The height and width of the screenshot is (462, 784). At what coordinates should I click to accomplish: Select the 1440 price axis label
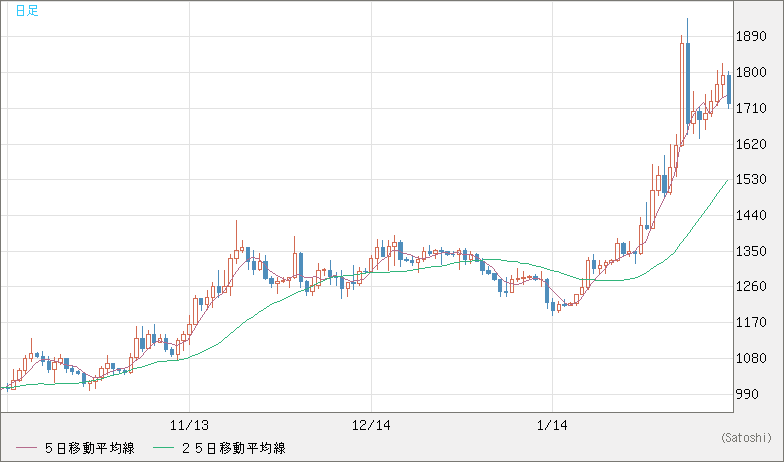click(751, 216)
